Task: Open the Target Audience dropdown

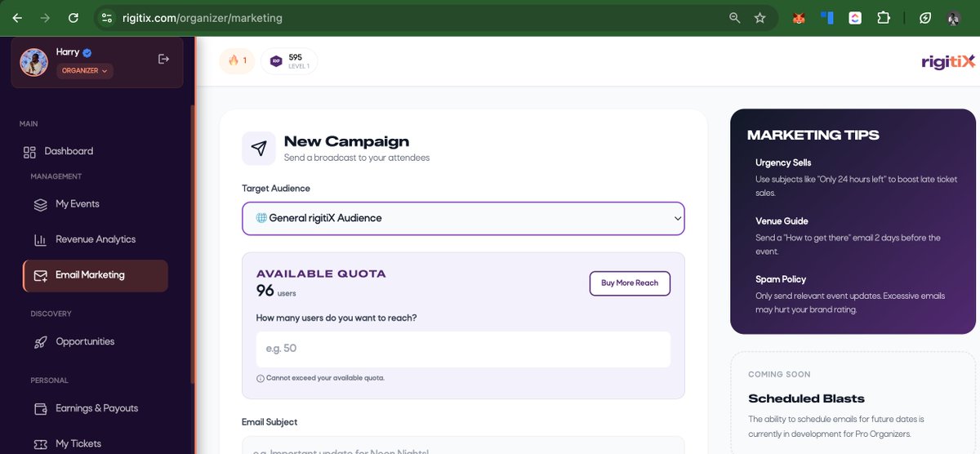Action: click(463, 218)
